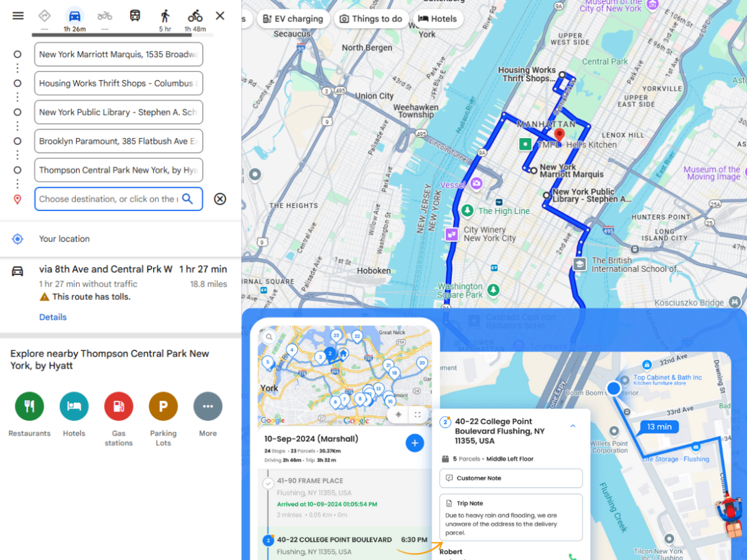Select the EV charging filter chip
Image resolution: width=747 pixels, height=560 pixels.
293,19
